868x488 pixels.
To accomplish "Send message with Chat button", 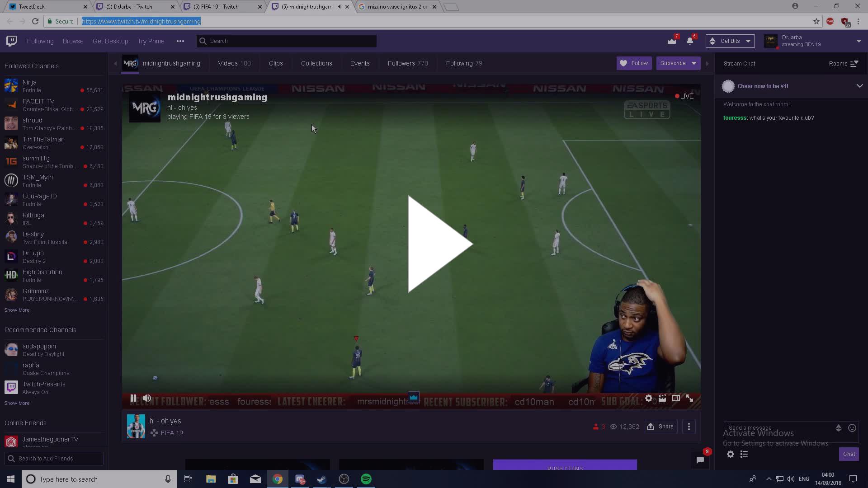I will tap(849, 454).
